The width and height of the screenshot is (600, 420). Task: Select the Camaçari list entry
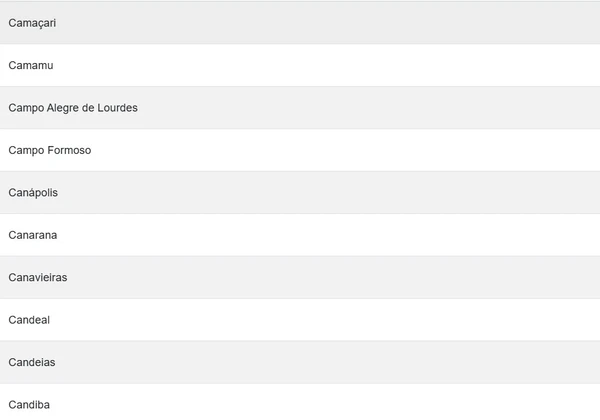[x=33, y=23]
